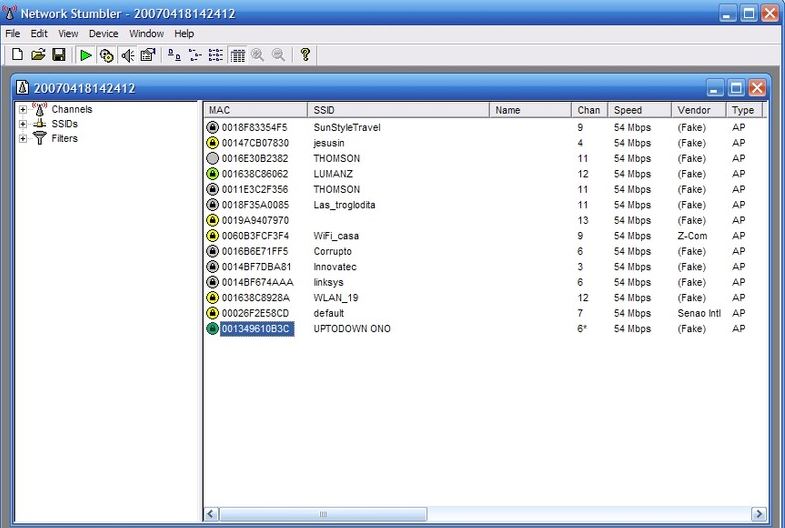Click lock icon of Corrupto row

pyautogui.click(x=212, y=251)
